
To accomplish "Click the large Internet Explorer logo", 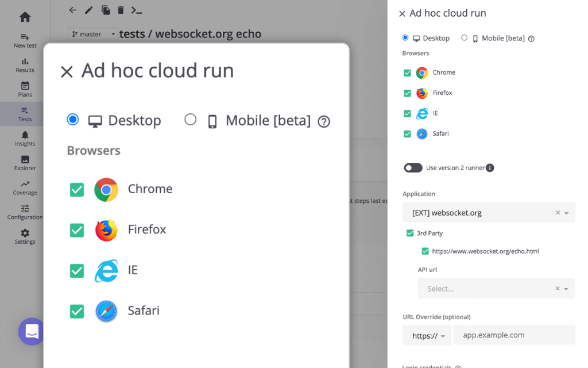I will pos(106,271).
